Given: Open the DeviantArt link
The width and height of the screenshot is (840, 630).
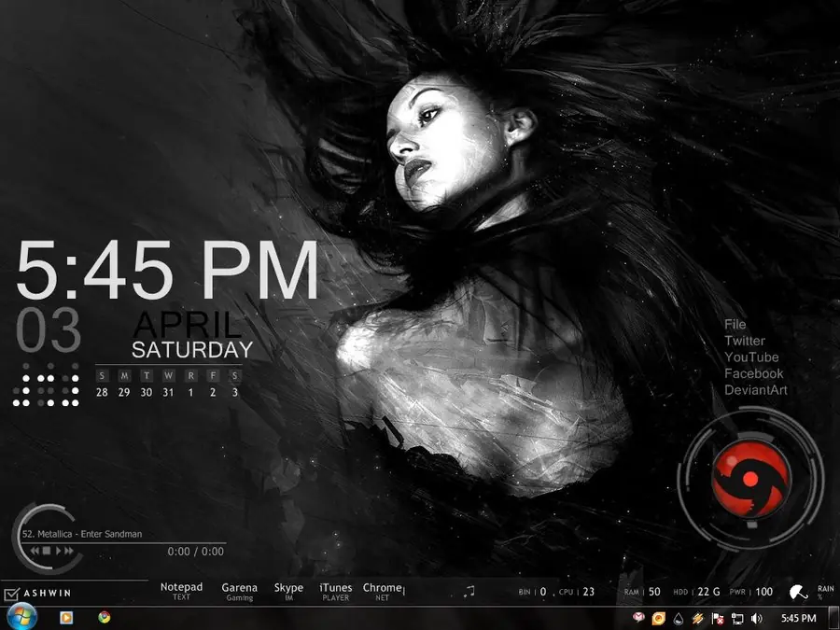Looking at the screenshot, I should pos(756,390).
